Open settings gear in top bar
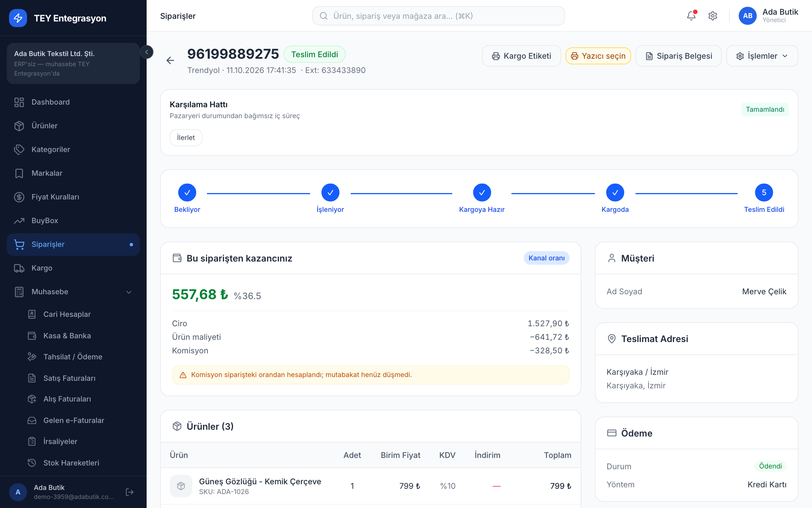The height and width of the screenshot is (508, 812). click(x=712, y=16)
